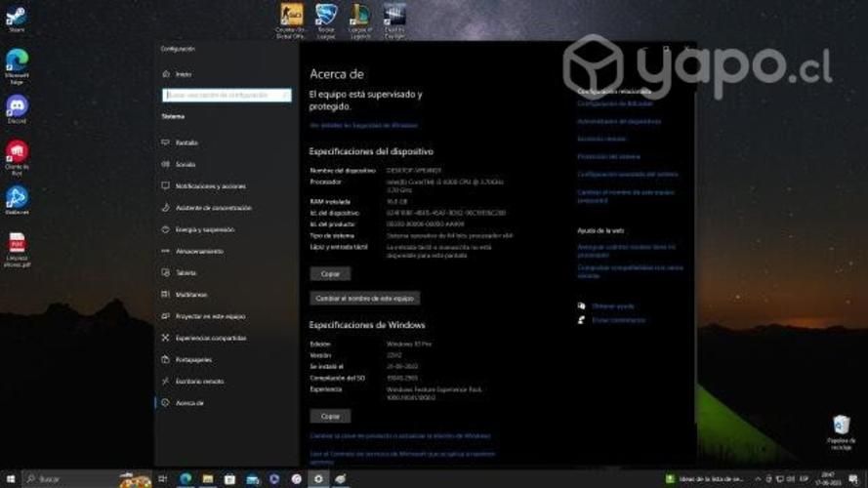The image size is (868, 488).
Task: Open the Windows Start menu
Action: click(11, 478)
